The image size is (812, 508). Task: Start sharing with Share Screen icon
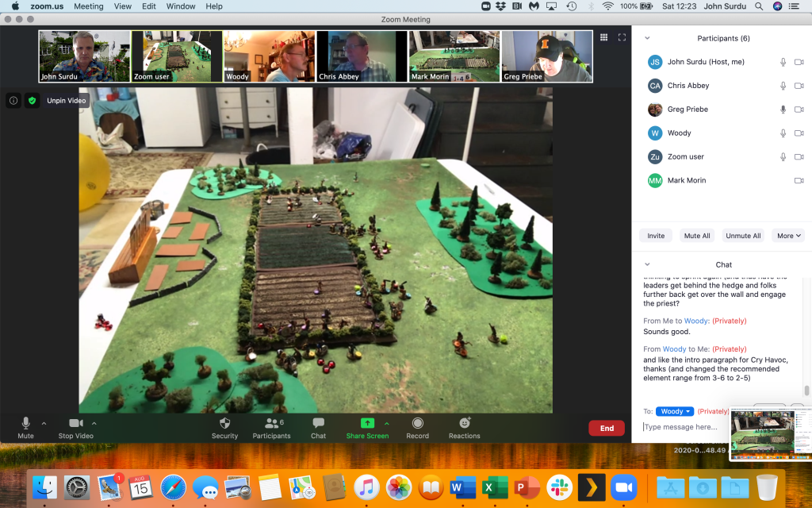click(367, 424)
